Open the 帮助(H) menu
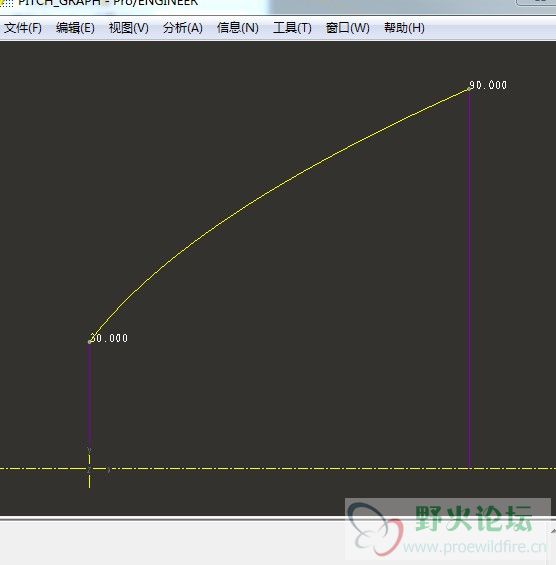This screenshot has width=556, height=565. 404,28
